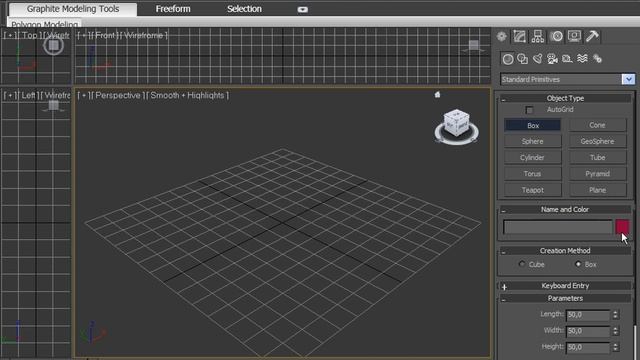Select the Helpers category icon
This screenshot has height=360, width=640.
click(x=567, y=59)
